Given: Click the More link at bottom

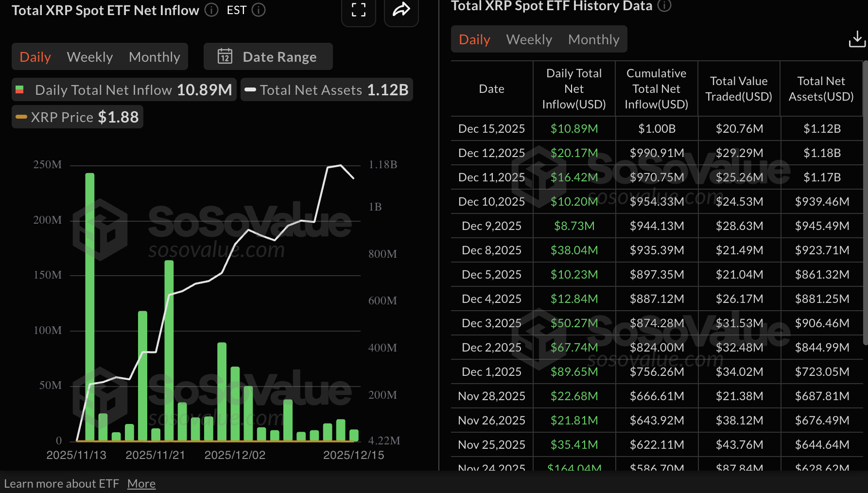Looking at the screenshot, I should [x=141, y=483].
